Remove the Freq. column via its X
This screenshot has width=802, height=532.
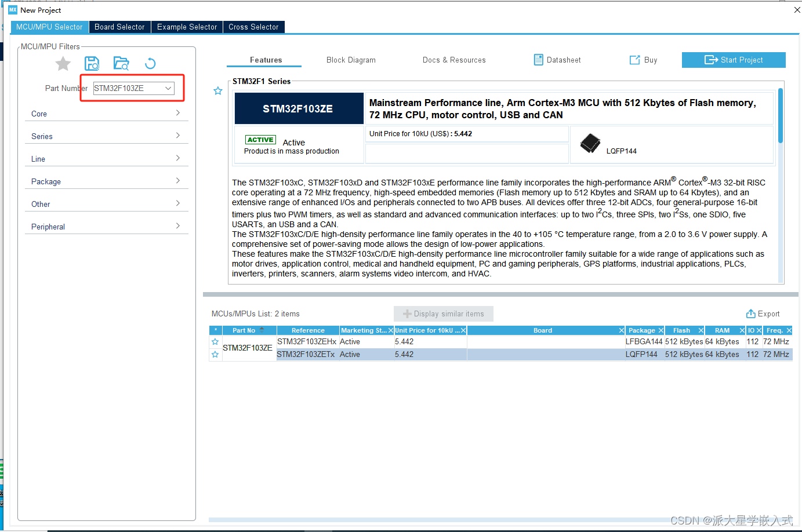[x=789, y=330]
